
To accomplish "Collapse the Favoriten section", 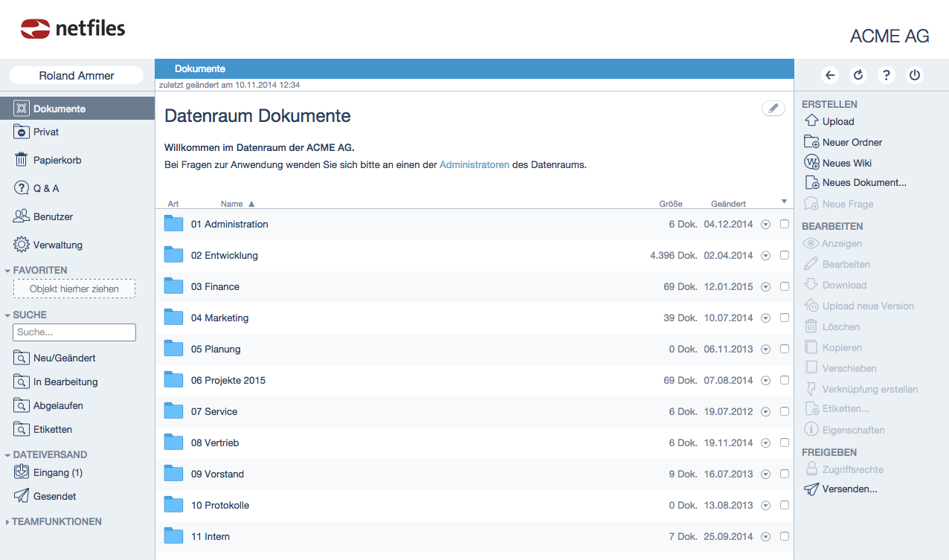I will tap(8, 271).
